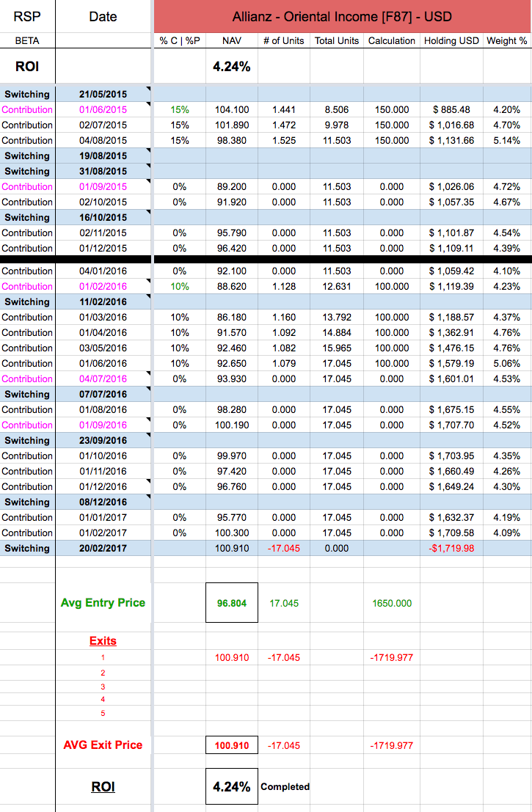
Task: Click the red Exits heading
Action: [x=103, y=641]
